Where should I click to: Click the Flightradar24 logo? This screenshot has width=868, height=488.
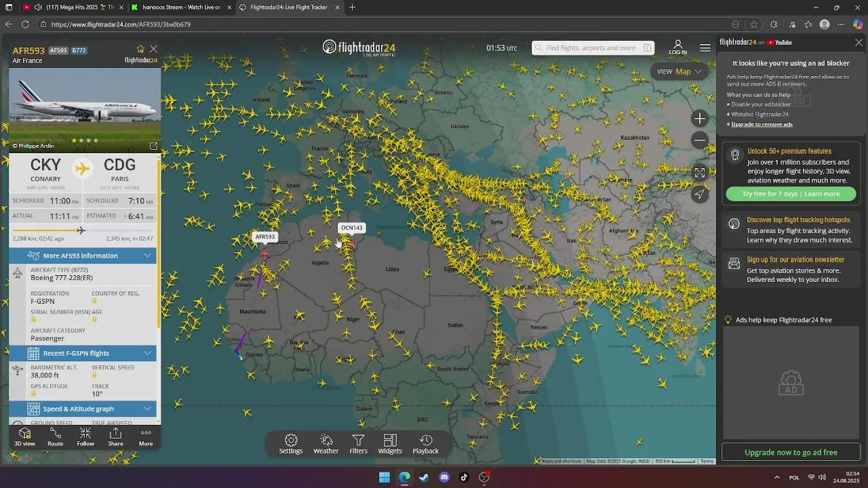click(359, 47)
